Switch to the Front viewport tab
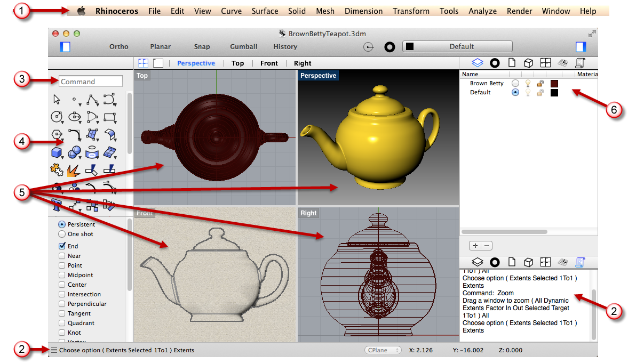The image size is (628, 364). pos(269,63)
